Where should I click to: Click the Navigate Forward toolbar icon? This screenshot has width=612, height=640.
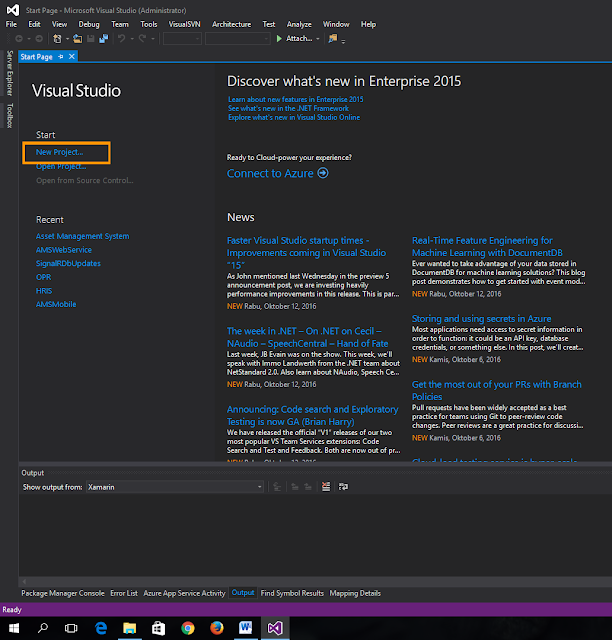[x=39, y=39]
